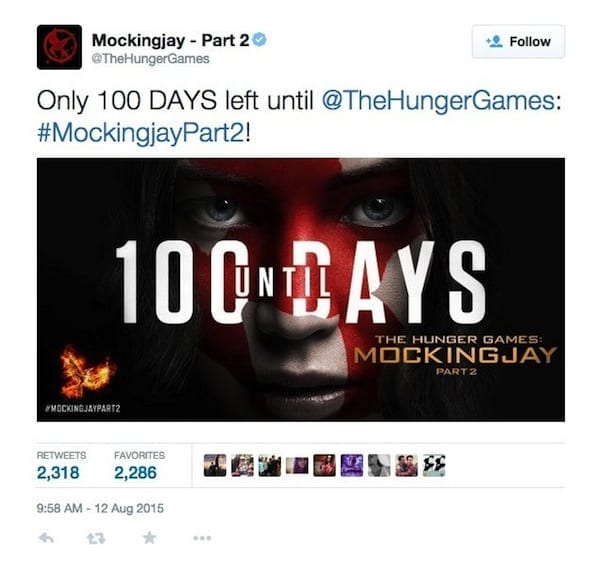Click the reply arrow icon
600x574 pixels.
click(x=46, y=538)
